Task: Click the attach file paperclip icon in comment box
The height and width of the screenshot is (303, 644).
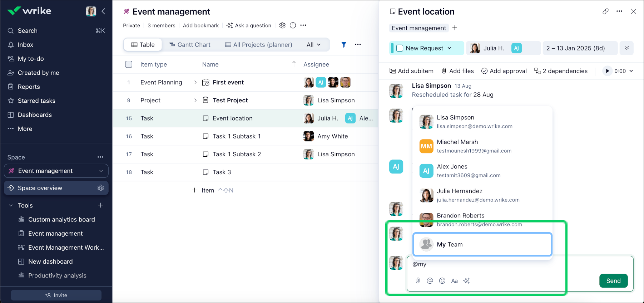Action: coord(417,281)
